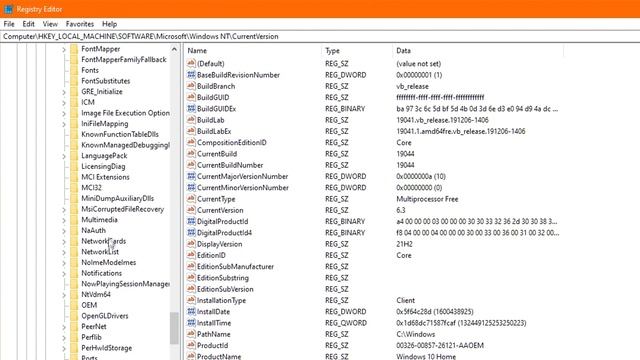Viewport: 640px width, 360px height.
Task: Click the folder icon of OEM key
Action: [x=74, y=305]
